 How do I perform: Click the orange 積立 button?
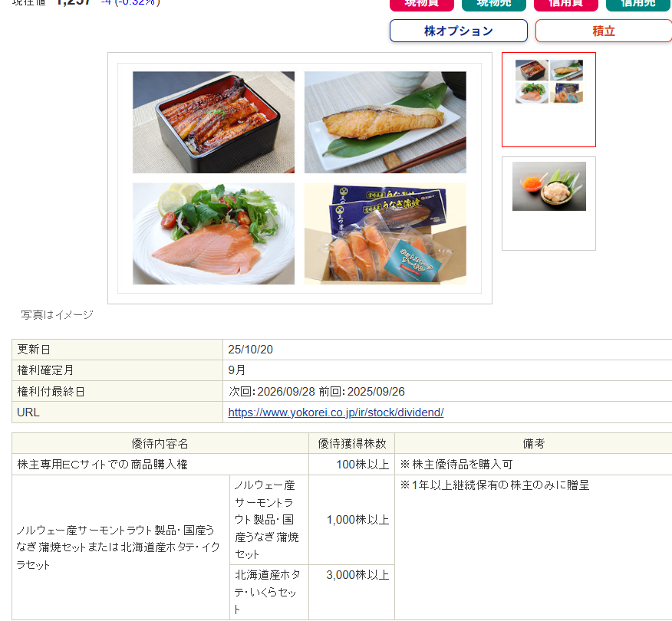click(x=603, y=31)
